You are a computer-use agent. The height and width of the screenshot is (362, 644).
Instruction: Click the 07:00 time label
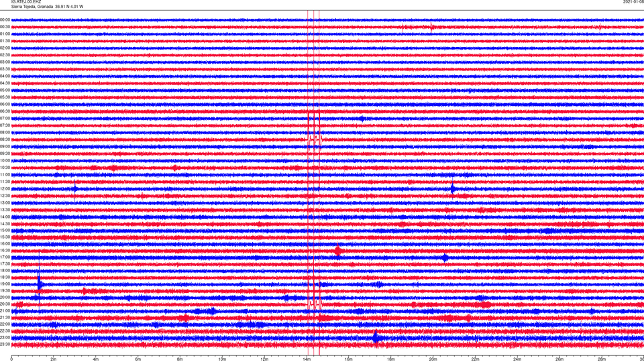[x=5, y=118]
